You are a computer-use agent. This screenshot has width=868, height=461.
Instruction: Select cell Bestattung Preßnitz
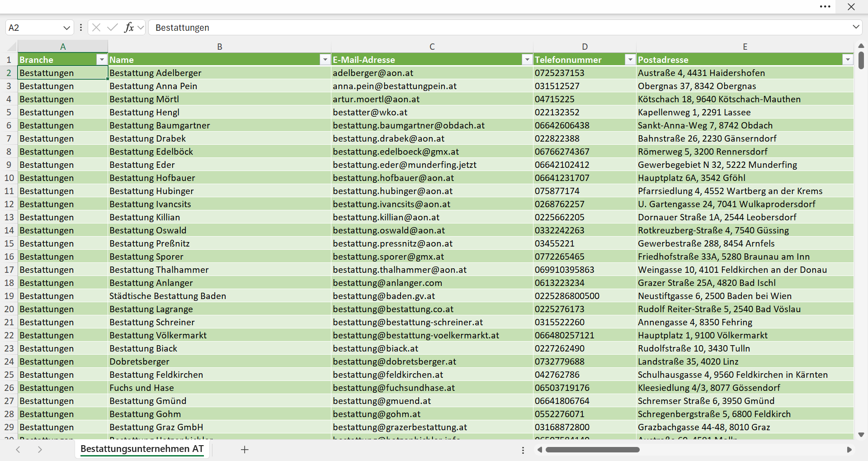pos(219,243)
